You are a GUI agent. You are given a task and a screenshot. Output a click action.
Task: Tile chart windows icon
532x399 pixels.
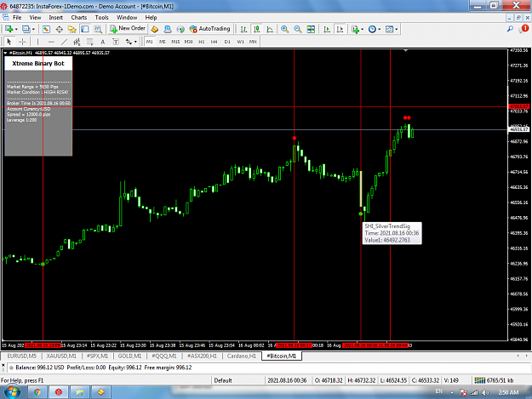click(311, 29)
